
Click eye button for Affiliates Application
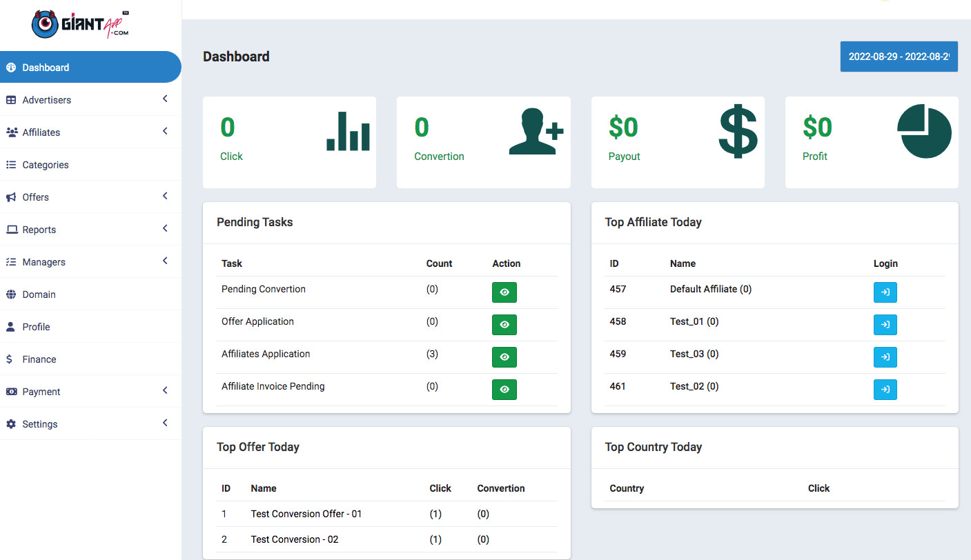(504, 357)
